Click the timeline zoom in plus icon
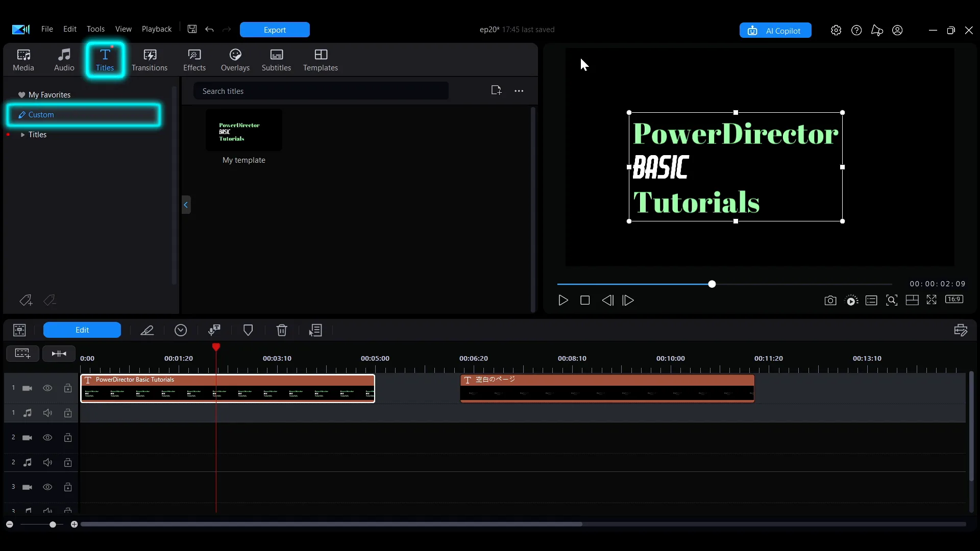This screenshot has width=980, height=551. 74,524
